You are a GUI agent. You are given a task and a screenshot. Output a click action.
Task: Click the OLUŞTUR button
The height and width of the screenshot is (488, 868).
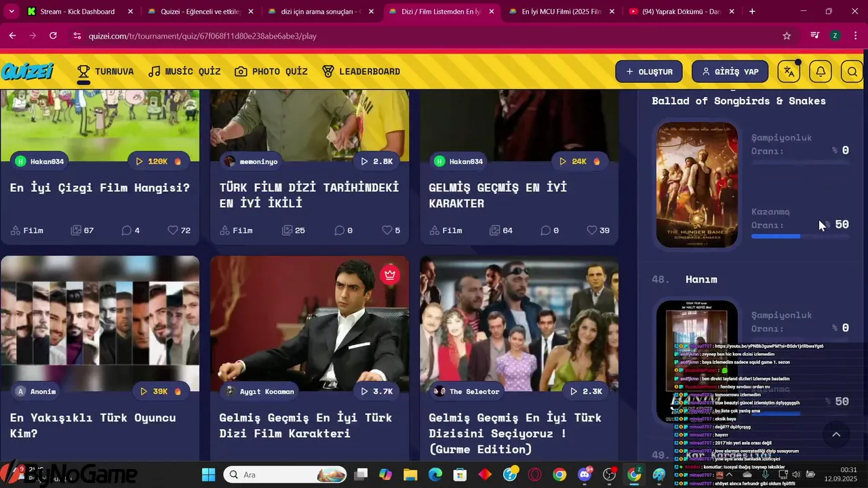coord(648,71)
